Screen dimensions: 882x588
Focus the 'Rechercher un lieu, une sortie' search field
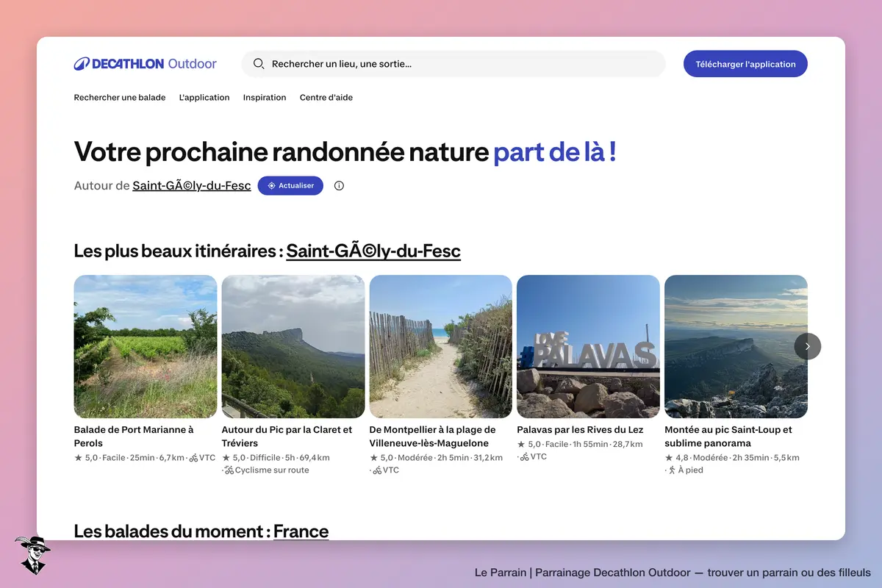pos(453,64)
